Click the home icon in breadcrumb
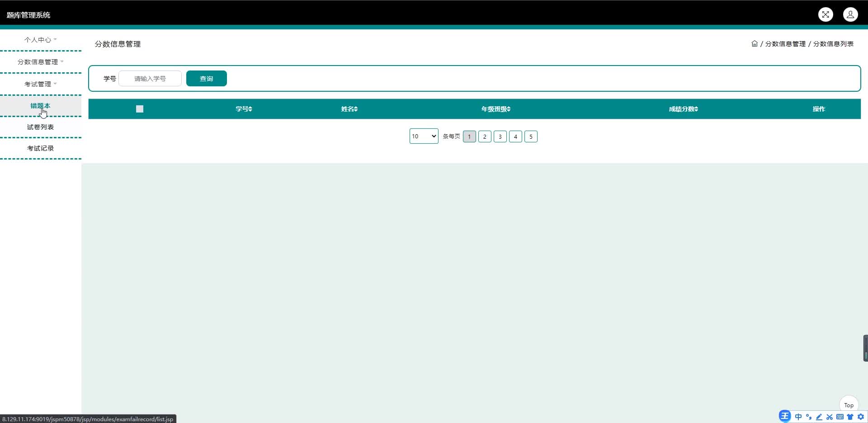Screen dimensions: 868x423 point(755,43)
